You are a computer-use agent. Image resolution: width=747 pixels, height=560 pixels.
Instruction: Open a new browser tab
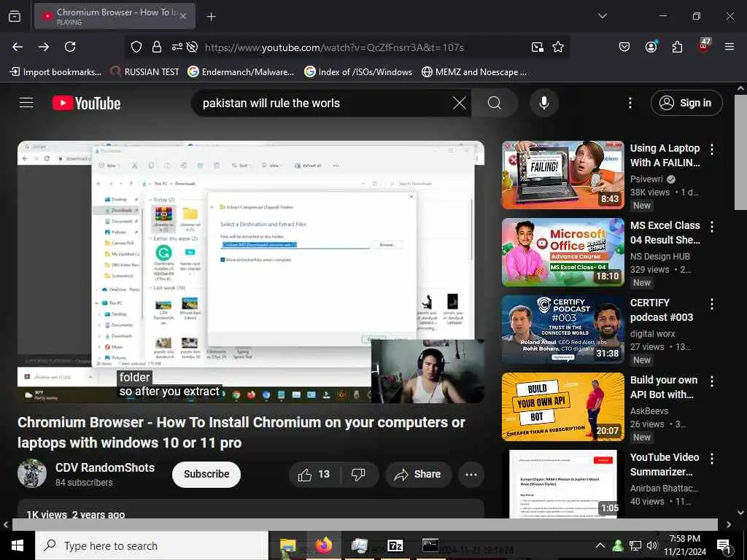[211, 17]
